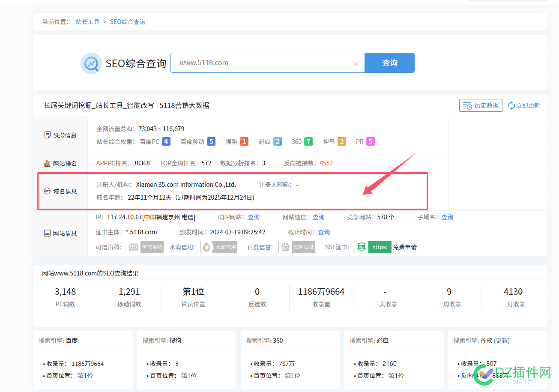Click the SEO信息 document icon
The image size is (559, 392).
coord(48,135)
